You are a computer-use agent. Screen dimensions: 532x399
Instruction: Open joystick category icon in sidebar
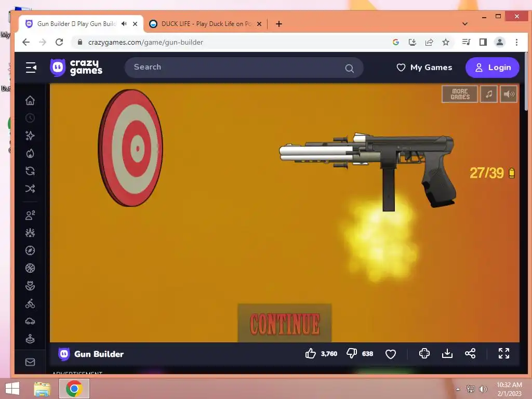point(30,339)
